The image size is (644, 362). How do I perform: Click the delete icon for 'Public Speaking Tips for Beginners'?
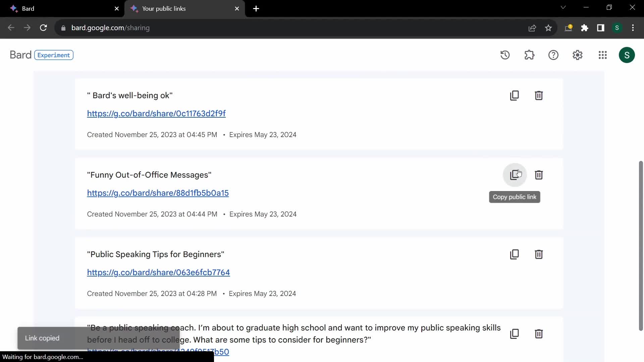(539, 254)
